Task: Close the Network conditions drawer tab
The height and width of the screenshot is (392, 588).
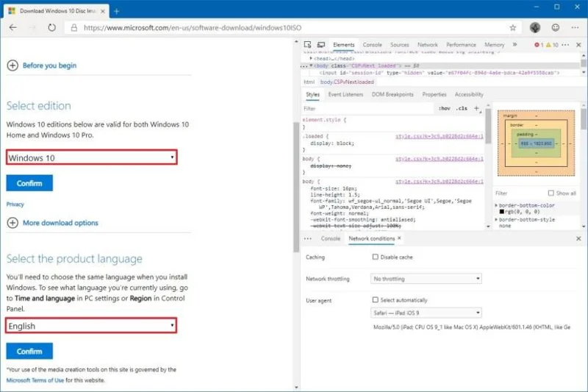Action: [399, 238]
